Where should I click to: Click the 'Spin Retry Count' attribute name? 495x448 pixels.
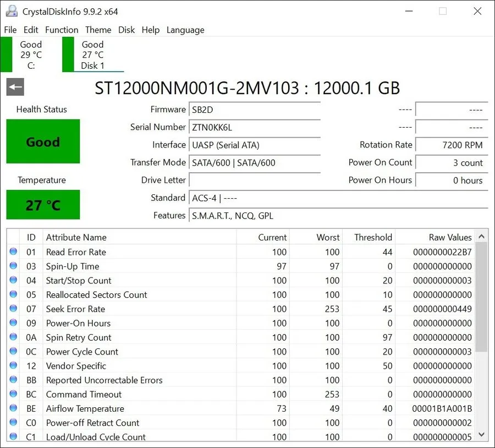[79, 337]
